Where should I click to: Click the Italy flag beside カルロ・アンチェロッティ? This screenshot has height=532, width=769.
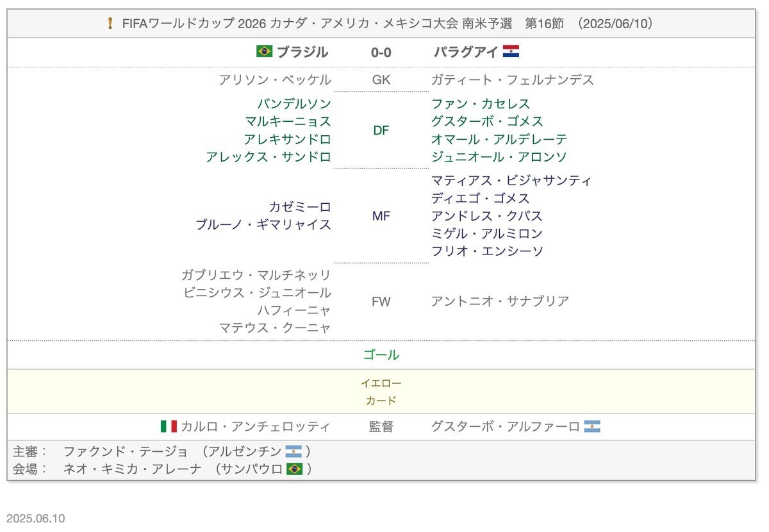169,427
